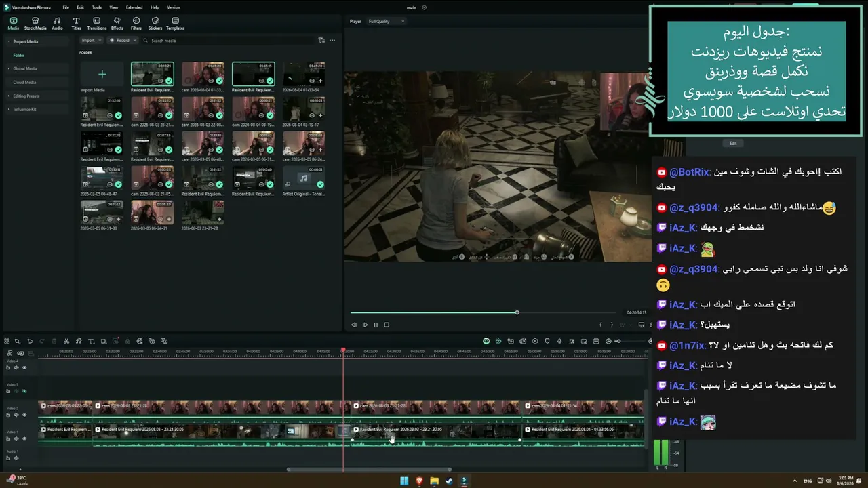
Task: Expand the Editing Presets section
Action: coord(8,96)
